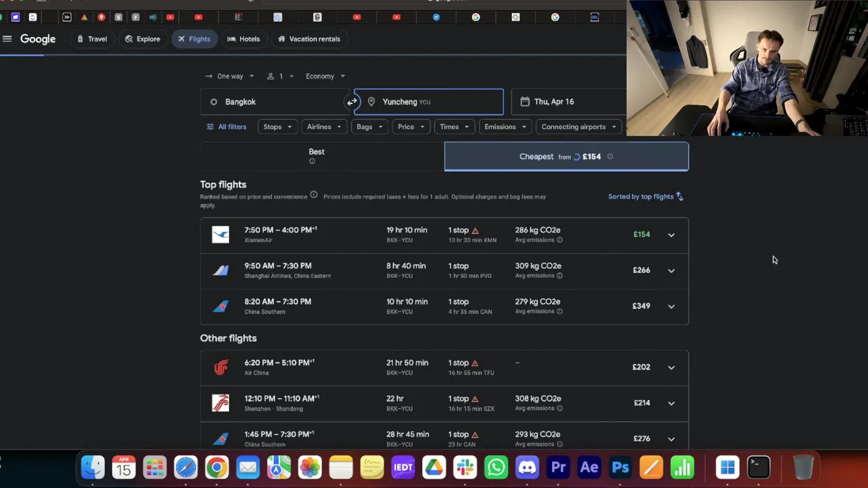Open the Economy cabin class dropdown

pyautogui.click(x=325, y=76)
